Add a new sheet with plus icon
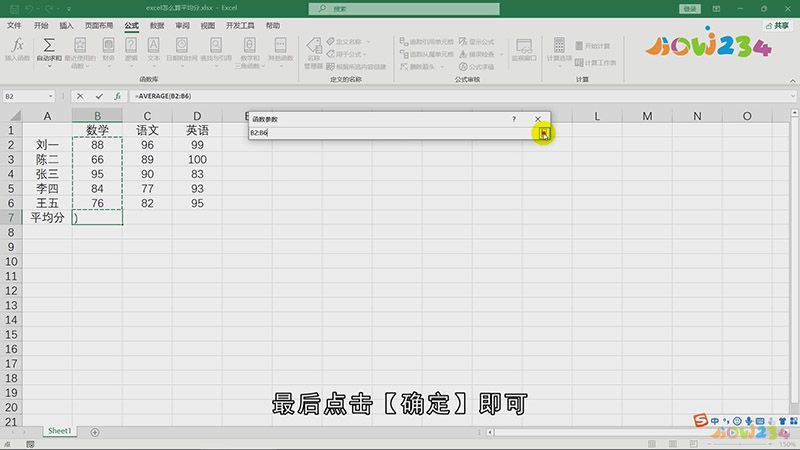 click(95, 432)
